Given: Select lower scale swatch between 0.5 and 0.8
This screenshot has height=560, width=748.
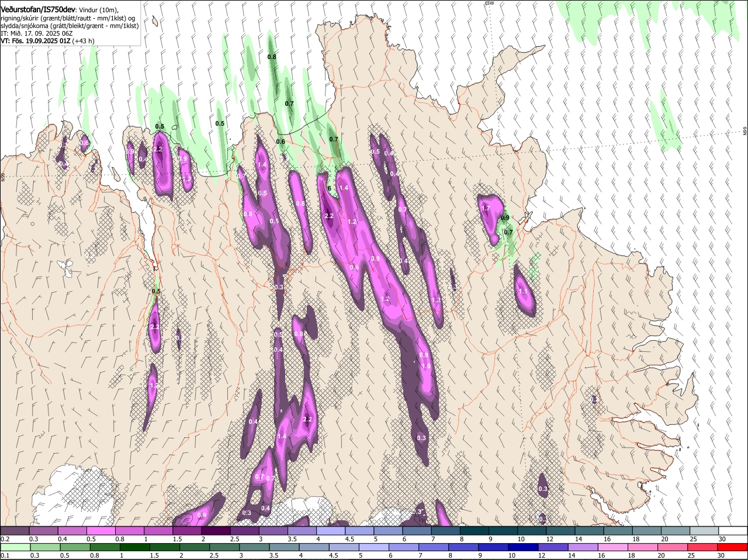Looking at the screenshot, I should (75, 548).
